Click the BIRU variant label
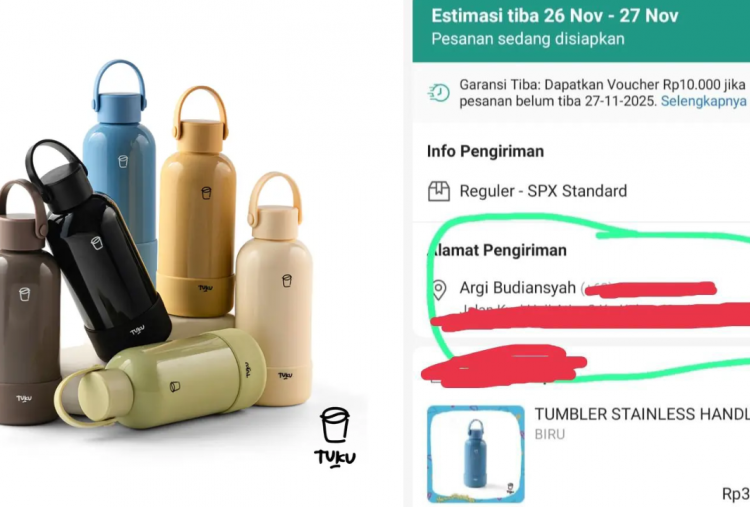The height and width of the screenshot is (507, 750). [x=550, y=434]
